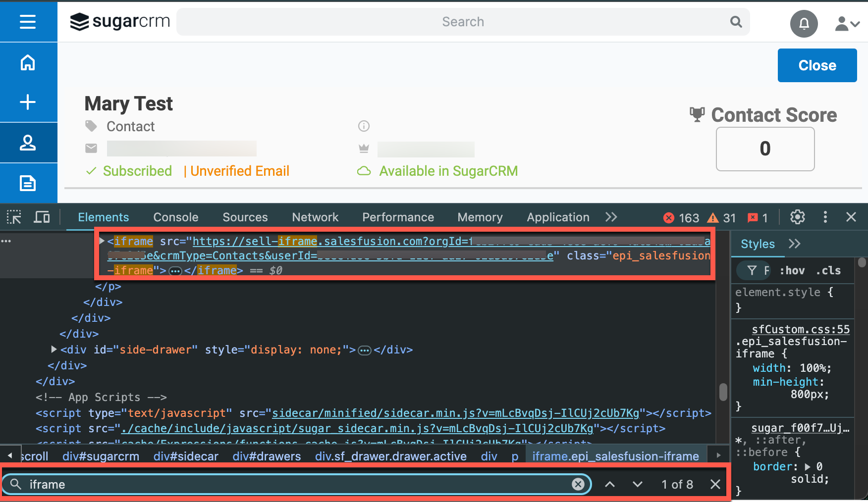Switch to the Elements tab
The height and width of the screenshot is (502, 868).
pyautogui.click(x=104, y=217)
